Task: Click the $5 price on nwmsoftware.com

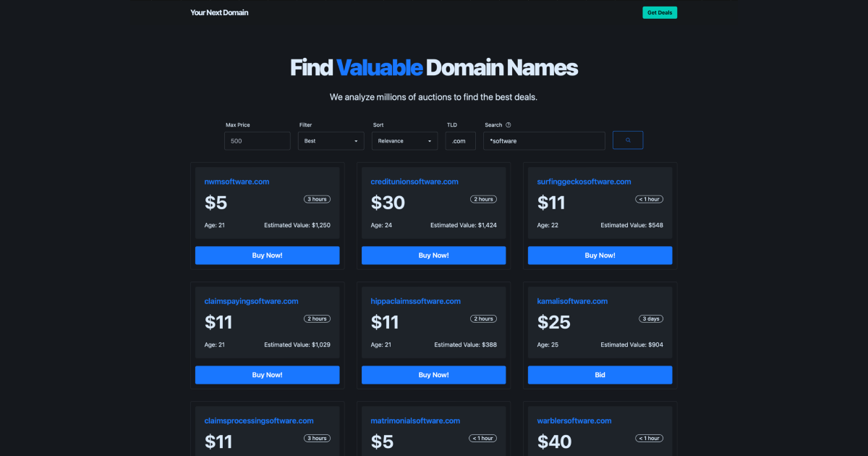Action: [216, 203]
